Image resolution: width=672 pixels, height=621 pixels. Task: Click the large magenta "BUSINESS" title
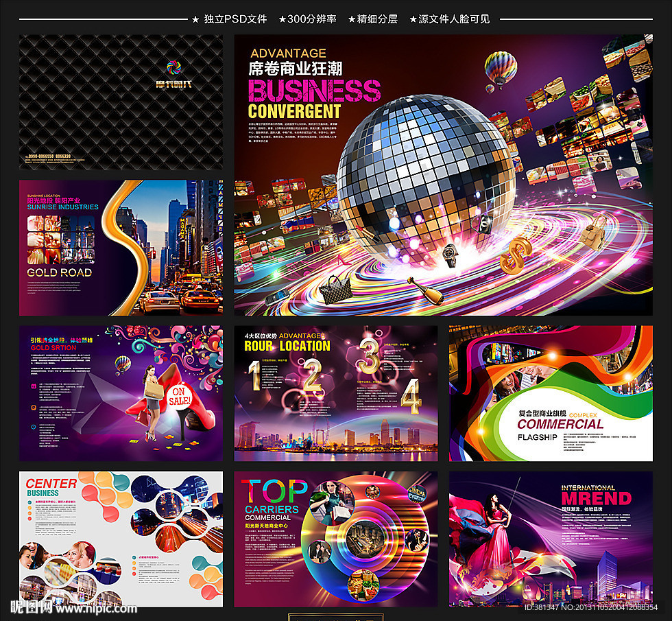pos(315,91)
